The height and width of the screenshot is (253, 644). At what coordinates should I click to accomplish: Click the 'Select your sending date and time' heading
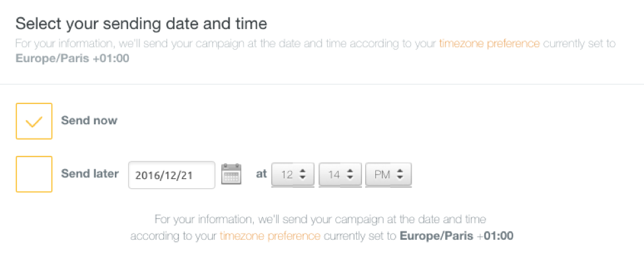[141, 24]
